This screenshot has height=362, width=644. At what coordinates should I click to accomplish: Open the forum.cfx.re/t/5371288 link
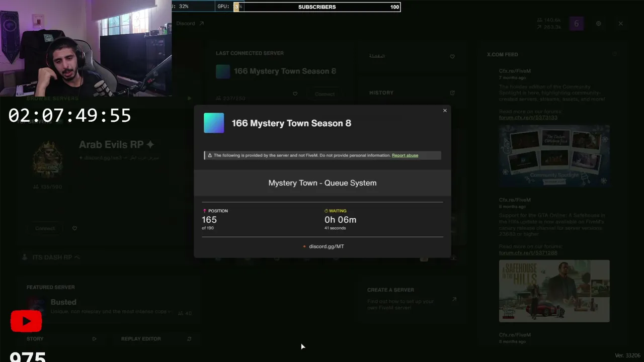click(528, 253)
